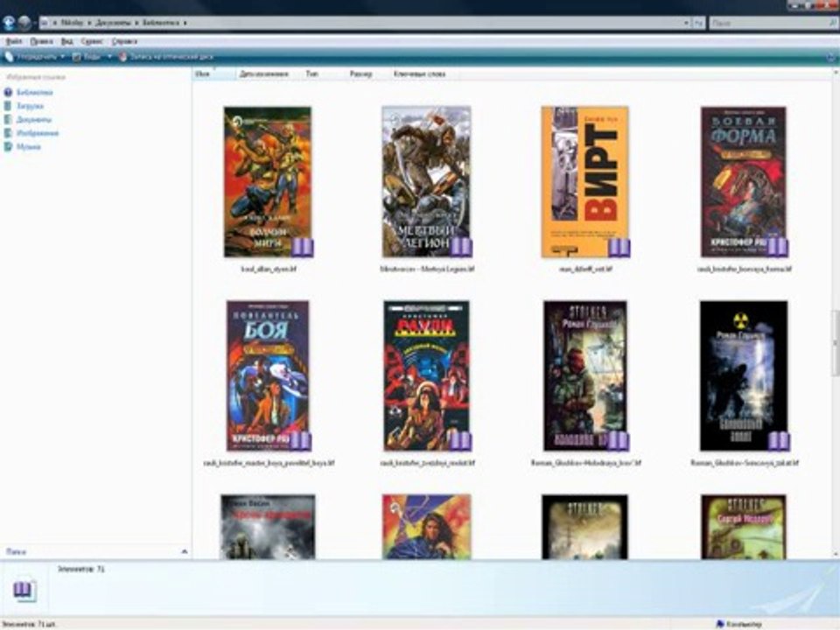Select file name under radiation-symbol cover

coord(744,463)
